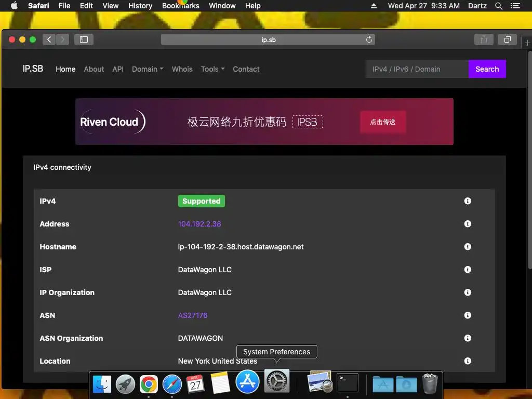Screen dimensions: 532x399
Task: Launch Google Chrome from the Dock
Action: pos(149,384)
